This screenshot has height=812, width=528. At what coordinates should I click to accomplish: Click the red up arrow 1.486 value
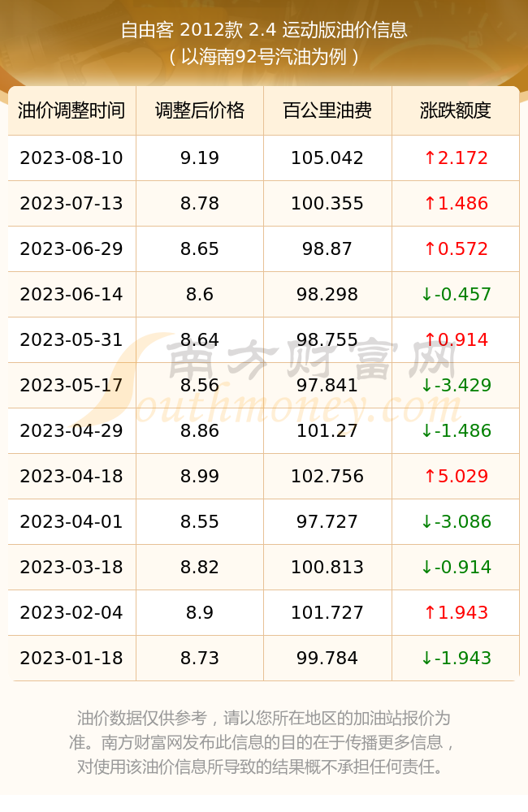coord(456,204)
